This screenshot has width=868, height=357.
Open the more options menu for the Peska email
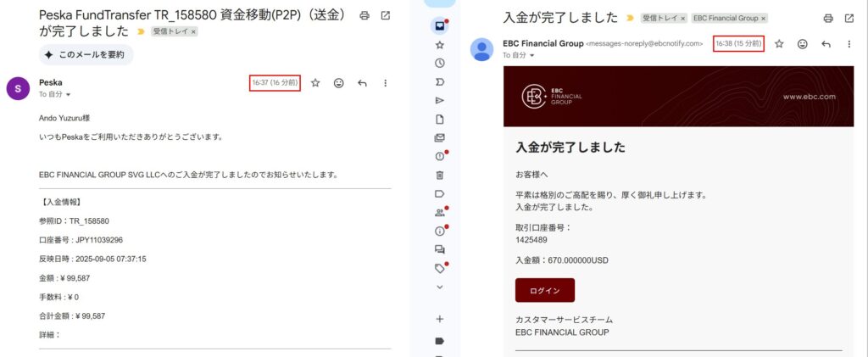pyautogui.click(x=386, y=83)
